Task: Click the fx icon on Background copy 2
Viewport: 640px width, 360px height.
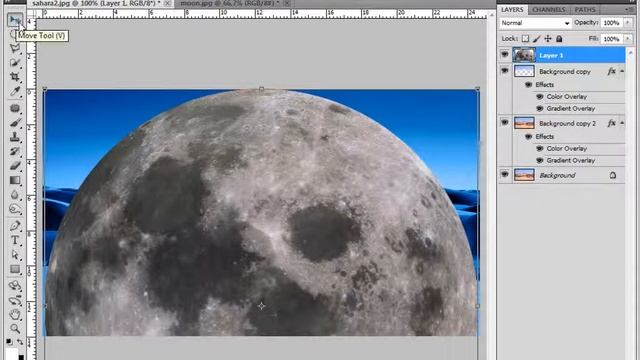Action: [611, 123]
